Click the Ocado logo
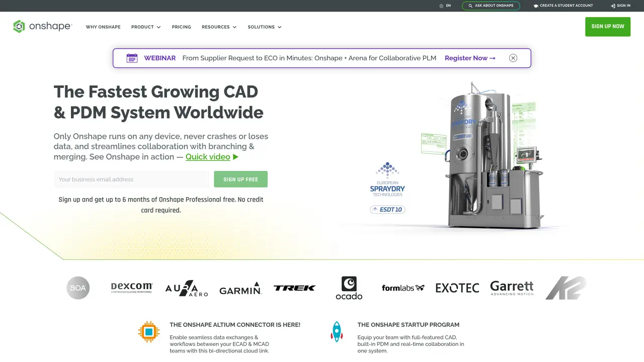The image size is (644, 362). (x=349, y=288)
